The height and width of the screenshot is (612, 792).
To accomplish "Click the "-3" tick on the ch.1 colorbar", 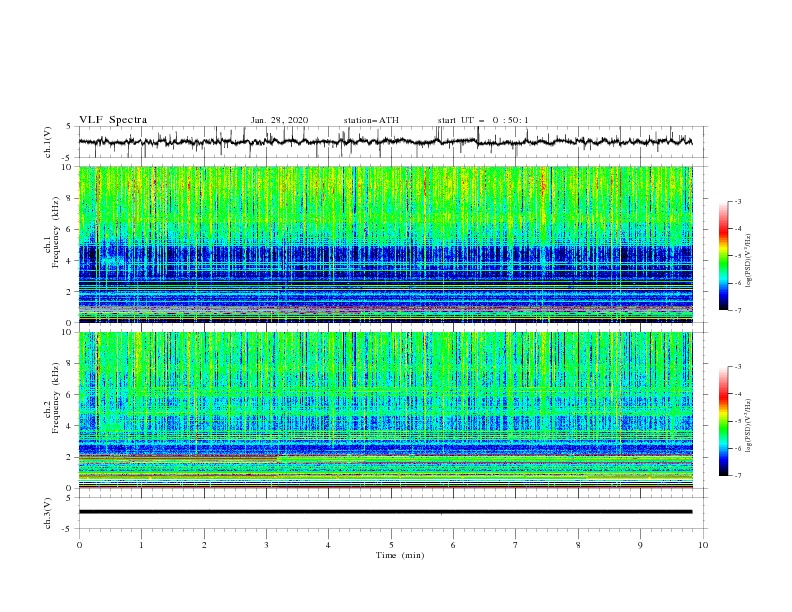I will click(737, 201).
